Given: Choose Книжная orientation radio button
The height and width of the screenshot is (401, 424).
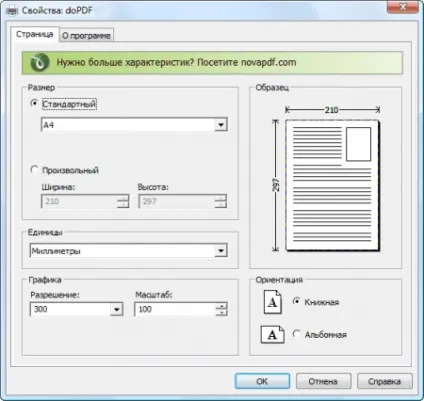Looking at the screenshot, I should tap(296, 301).
